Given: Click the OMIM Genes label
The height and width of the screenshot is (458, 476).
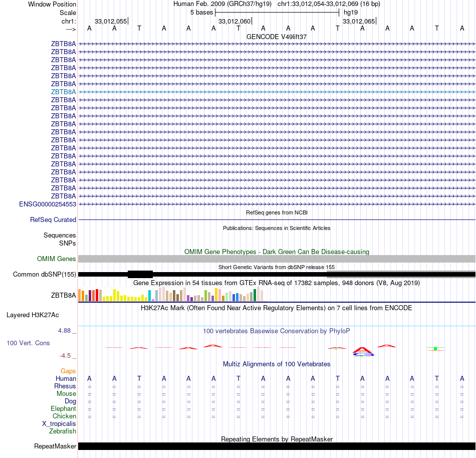Looking at the screenshot, I should click(x=56, y=259).
